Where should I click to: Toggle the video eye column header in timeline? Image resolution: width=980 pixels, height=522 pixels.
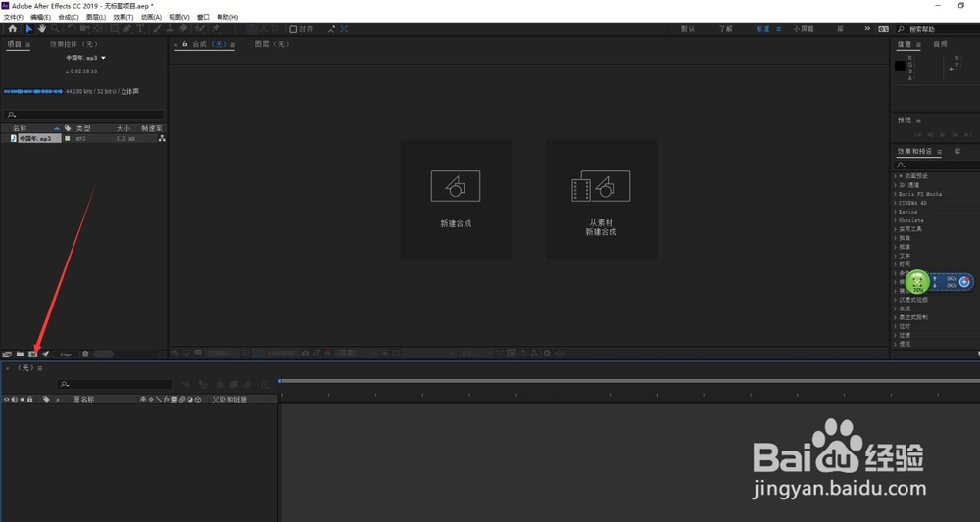(6, 399)
